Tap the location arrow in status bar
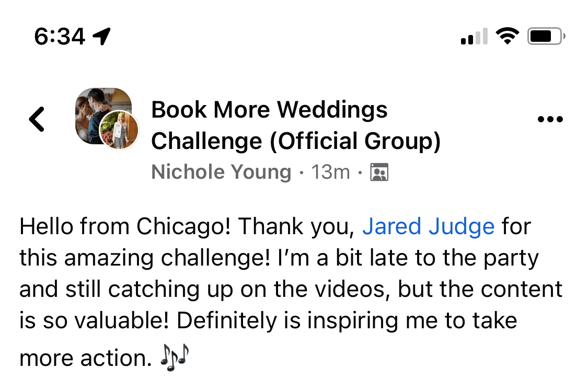This screenshot has width=588, height=391. [x=101, y=36]
